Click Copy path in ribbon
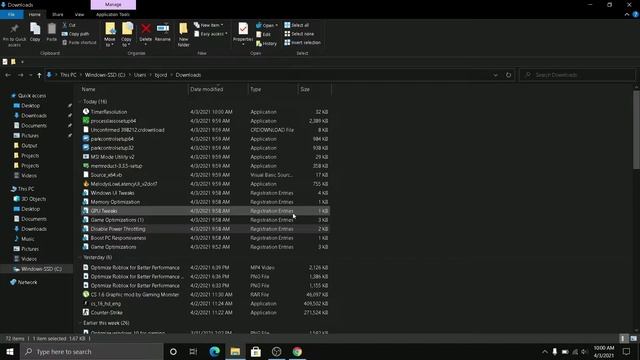This screenshot has height=360, width=640. click(76, 34)
